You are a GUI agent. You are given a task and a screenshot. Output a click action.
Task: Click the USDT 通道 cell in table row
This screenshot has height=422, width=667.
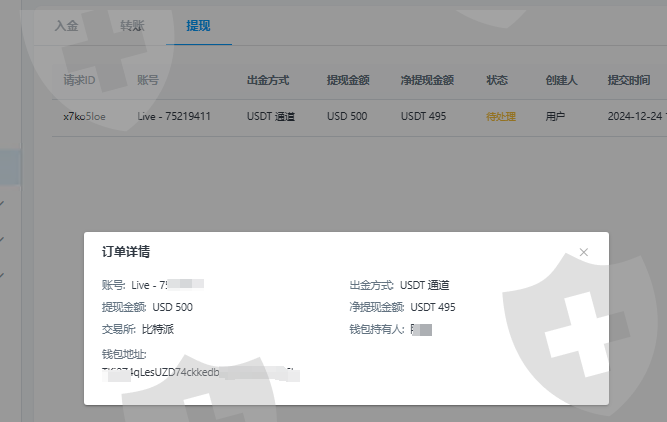pyautogui.click(x=271, y=116)
